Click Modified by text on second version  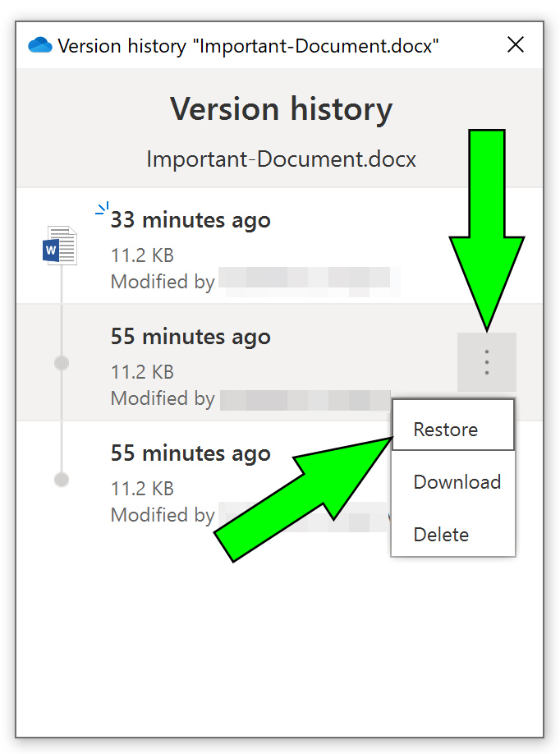tap(163, 398)
